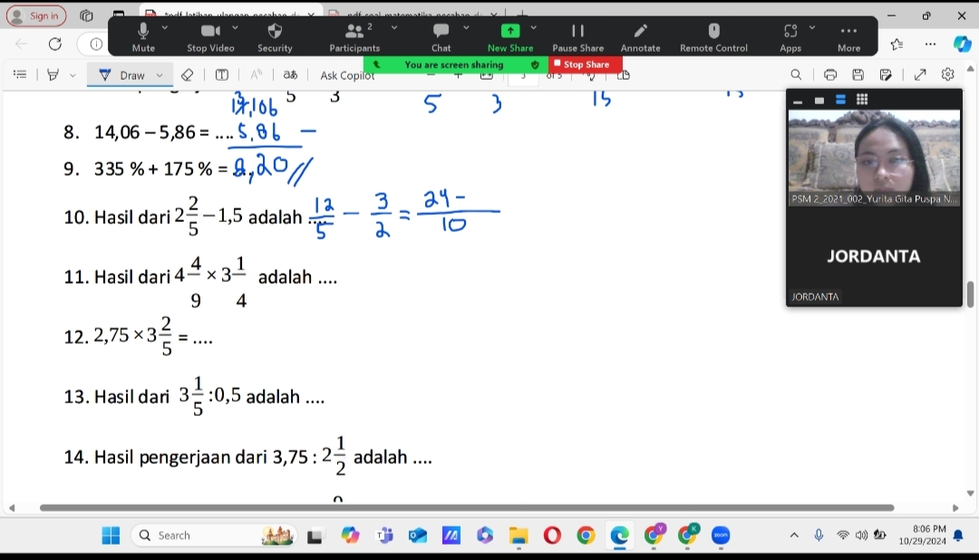Click the Windows taskbar Search box
The height and width of the screenshot is (560, 979).
coord(214,535)
